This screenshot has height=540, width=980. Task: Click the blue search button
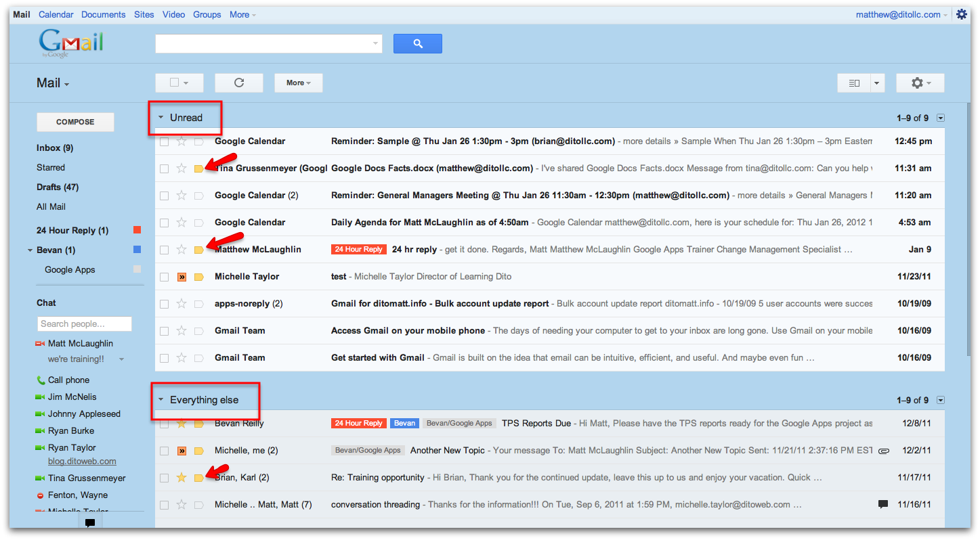point(417,43)
